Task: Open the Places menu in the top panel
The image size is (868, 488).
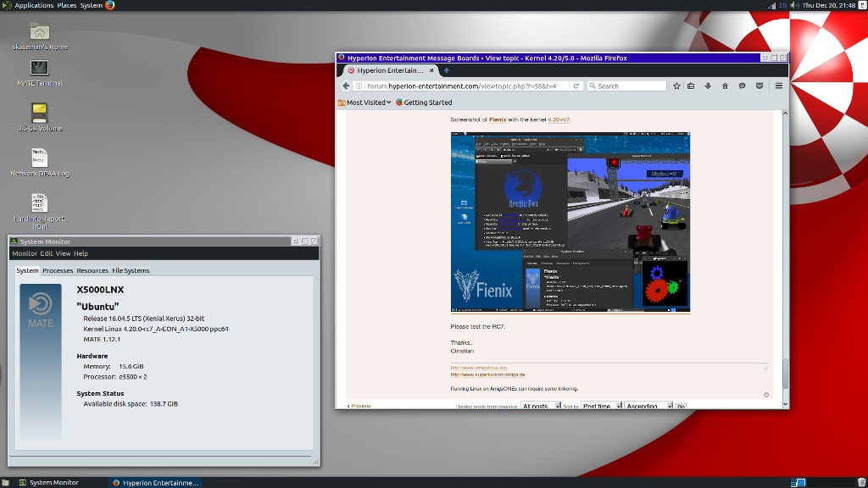Action: [67, 5]
